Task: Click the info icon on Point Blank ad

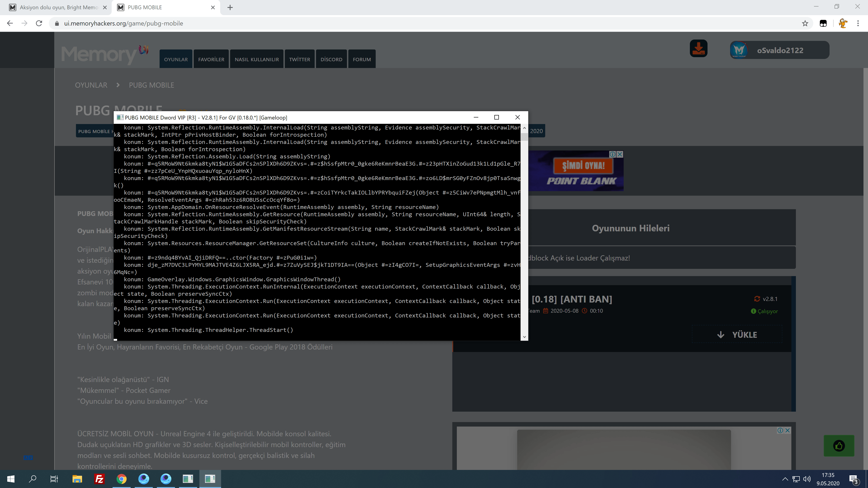Action: (613, 154)
